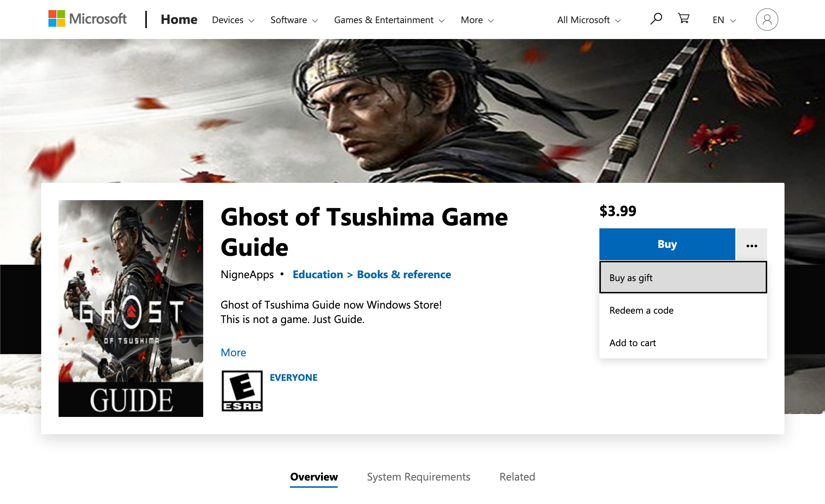Click the Add to cart option
825x504 pixels.
(632, 342)
